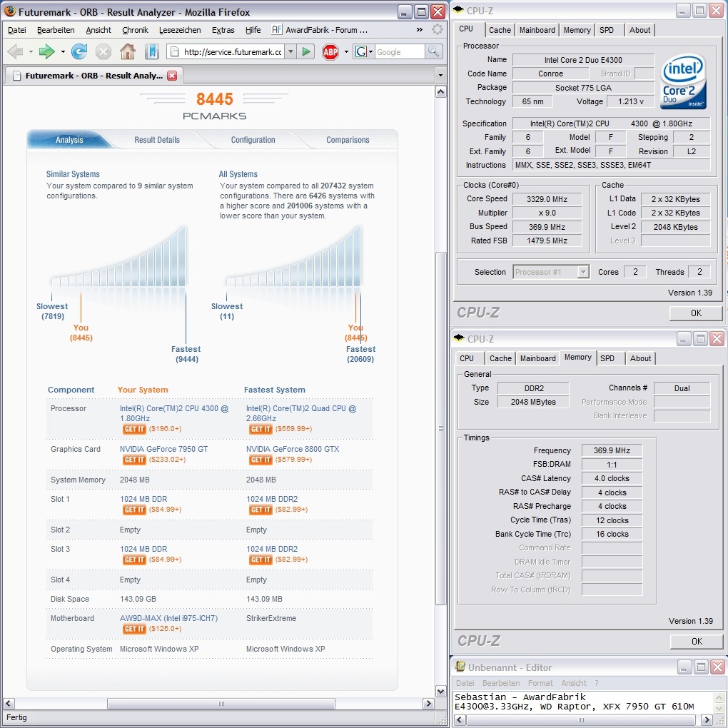The height and width of the screenshot is (728, 728).
Task: Click GET IT badge for GeForce 8800 GTX
Action: (x=261, y=460)
